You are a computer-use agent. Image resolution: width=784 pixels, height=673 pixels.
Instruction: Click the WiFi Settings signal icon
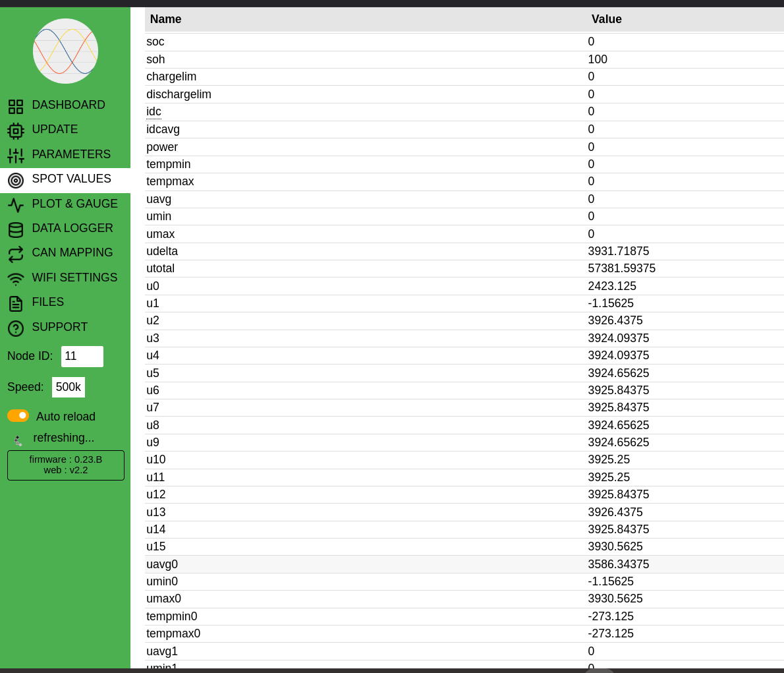(x=16, y=279)
